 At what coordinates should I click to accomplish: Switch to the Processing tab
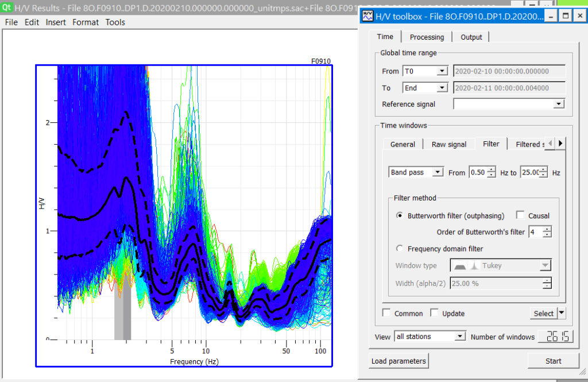click(x=426, y=37)
